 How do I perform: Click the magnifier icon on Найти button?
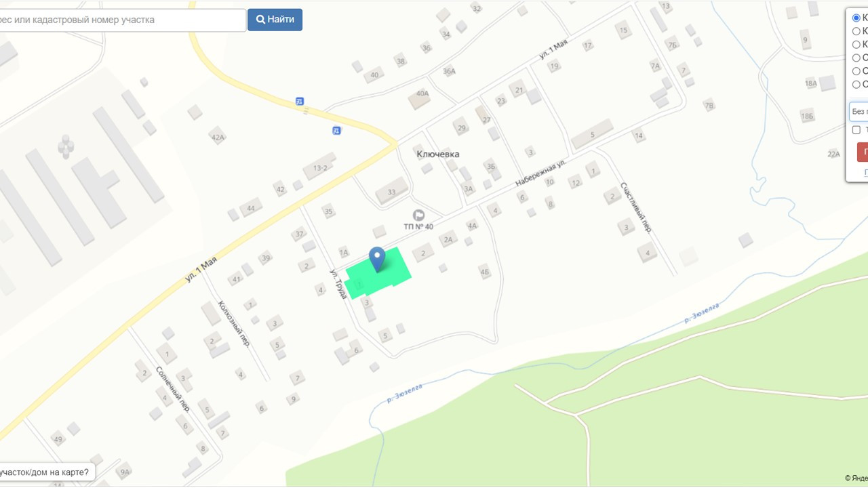coord(260,20)
